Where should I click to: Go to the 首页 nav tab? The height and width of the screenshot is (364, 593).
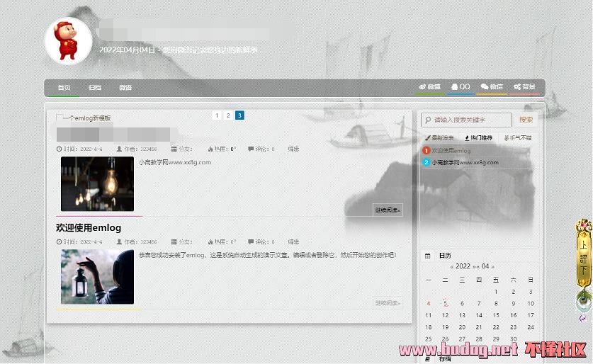click(64, 88)
